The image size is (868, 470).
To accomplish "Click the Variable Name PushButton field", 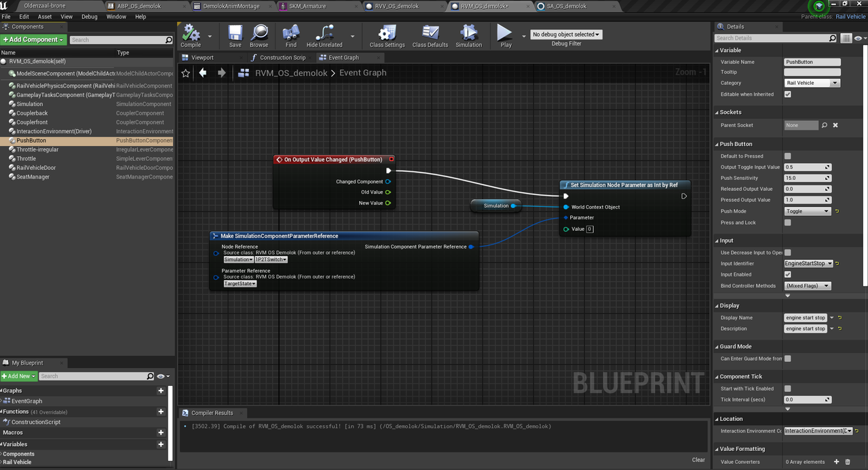I will pos(812,62).
